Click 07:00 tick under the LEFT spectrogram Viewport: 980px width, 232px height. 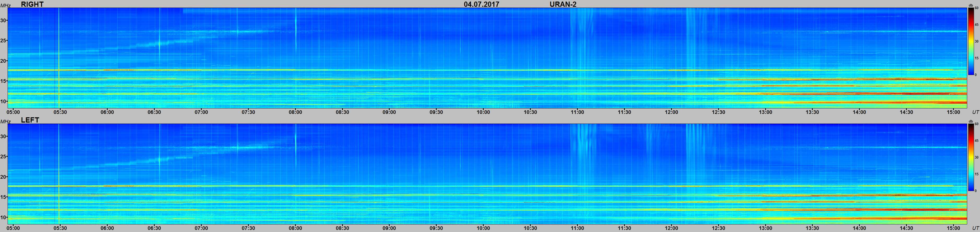(x=201, y=228)
